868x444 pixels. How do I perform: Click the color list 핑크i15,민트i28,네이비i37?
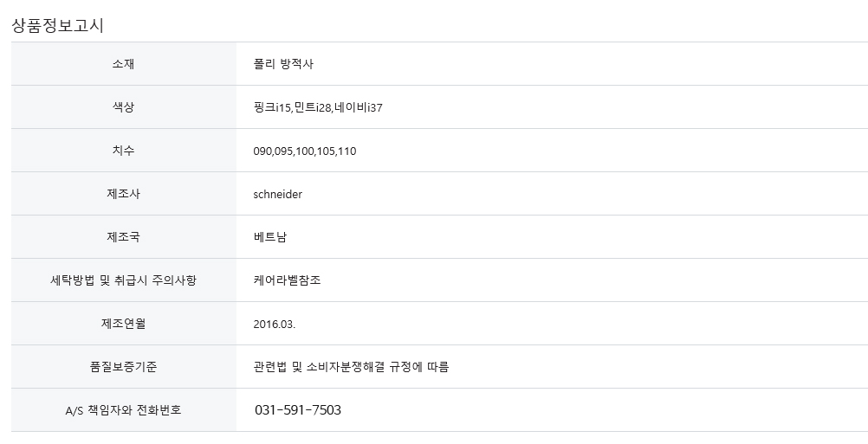click(318, 107)
